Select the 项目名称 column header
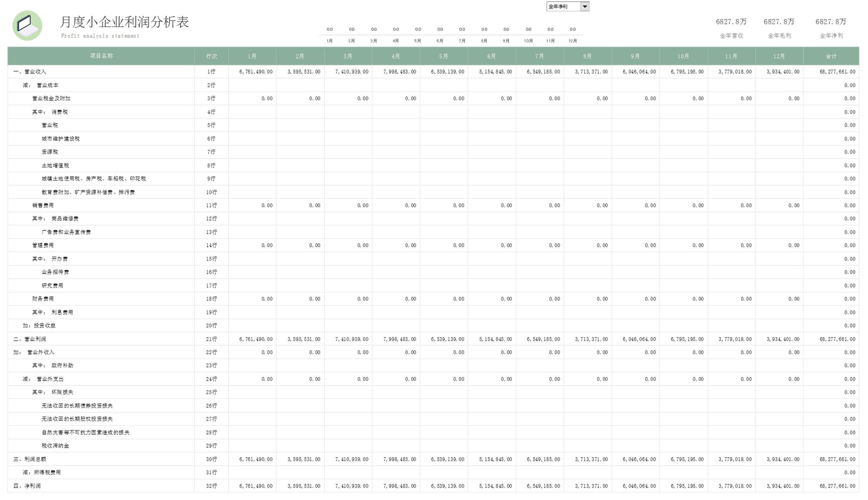868x500 pixels. [101, 56]
